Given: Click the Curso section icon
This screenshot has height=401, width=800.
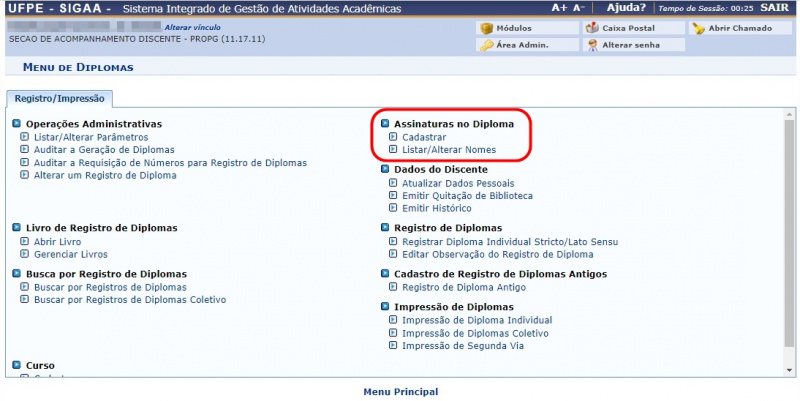Looking at the screenshot, I should click(17, 365).
